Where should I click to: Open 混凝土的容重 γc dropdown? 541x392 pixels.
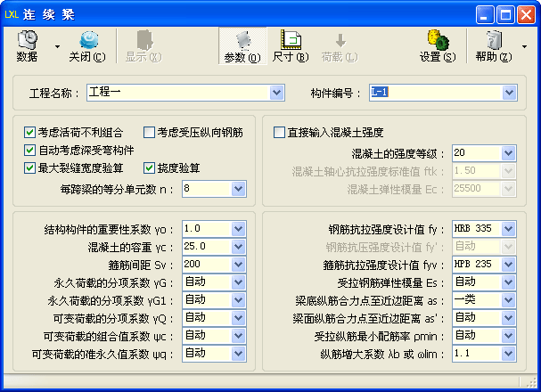[238, 247]
